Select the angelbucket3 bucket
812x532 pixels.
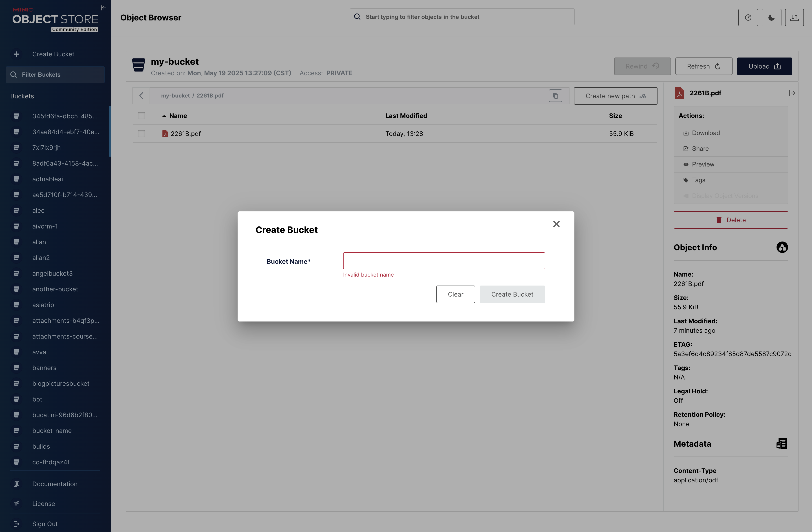53,273
